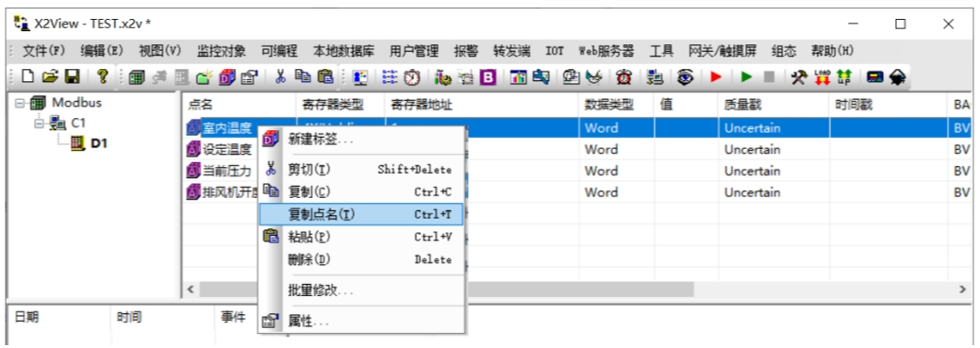Open the 文件(F) menu

[43, 51]
